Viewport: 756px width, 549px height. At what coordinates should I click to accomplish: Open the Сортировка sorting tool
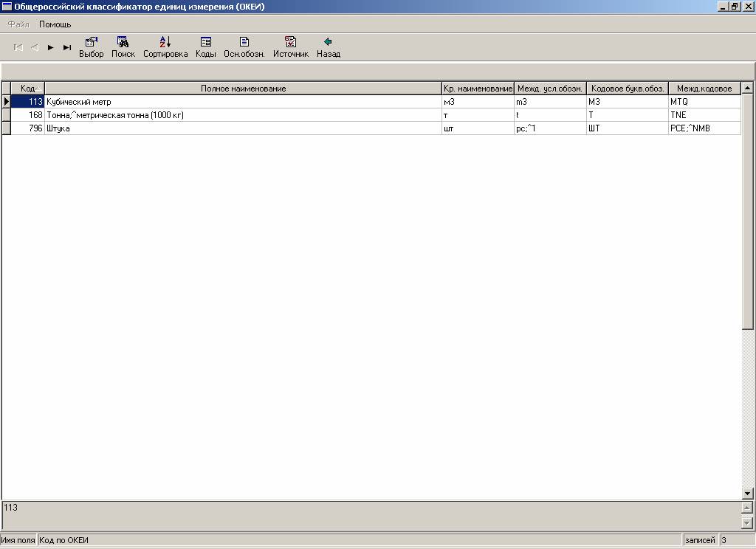(165, 47)
